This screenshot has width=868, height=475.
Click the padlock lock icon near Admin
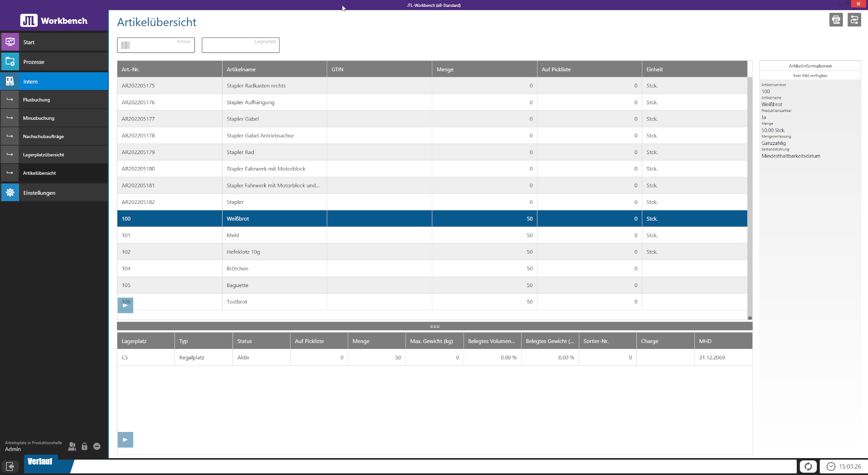(85, 446)
